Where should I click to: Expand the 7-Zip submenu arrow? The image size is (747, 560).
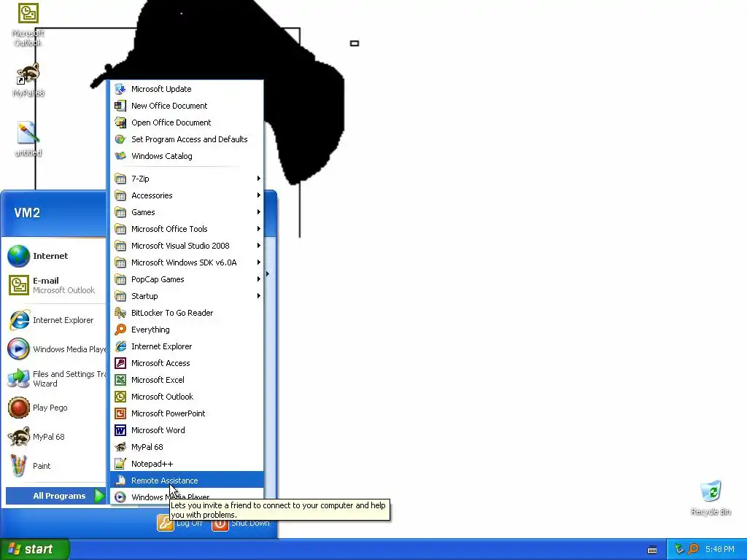click(x=259, y=179)
